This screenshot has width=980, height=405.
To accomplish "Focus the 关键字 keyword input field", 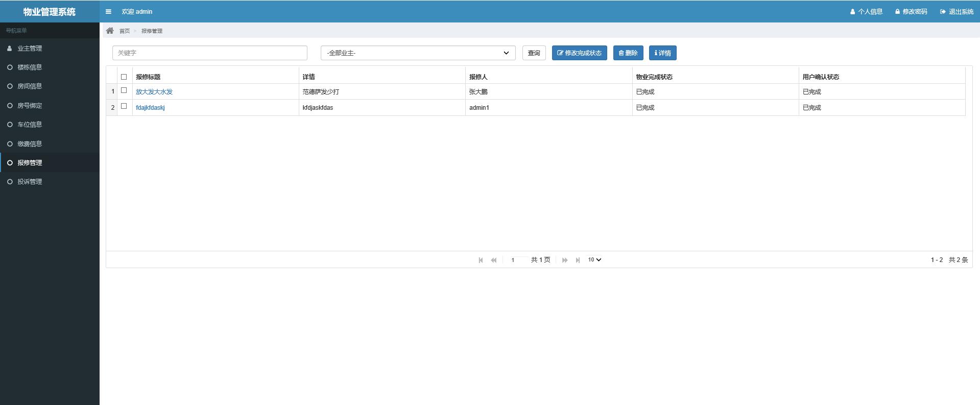I will (x=210, y=53).
